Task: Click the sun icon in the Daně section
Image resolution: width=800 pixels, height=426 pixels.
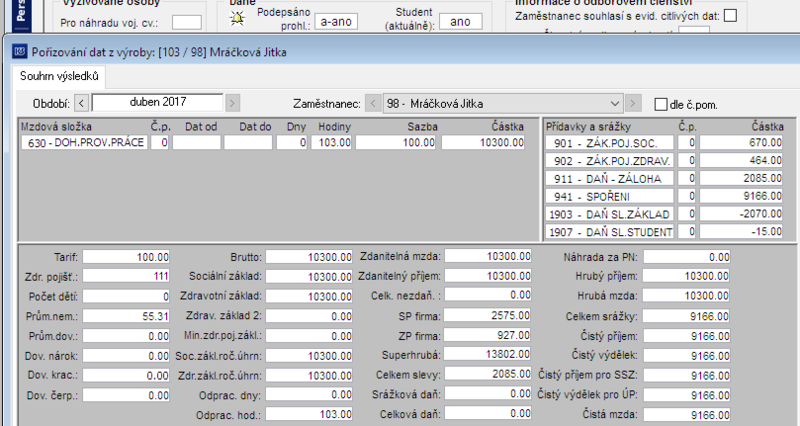Action: (x=237, y=18)
